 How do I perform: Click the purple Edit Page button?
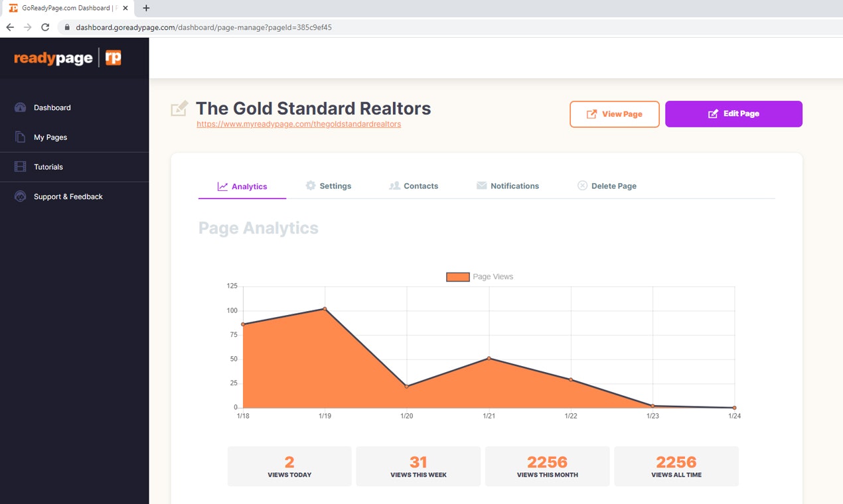pyautogui.click(x=733, y=113)
